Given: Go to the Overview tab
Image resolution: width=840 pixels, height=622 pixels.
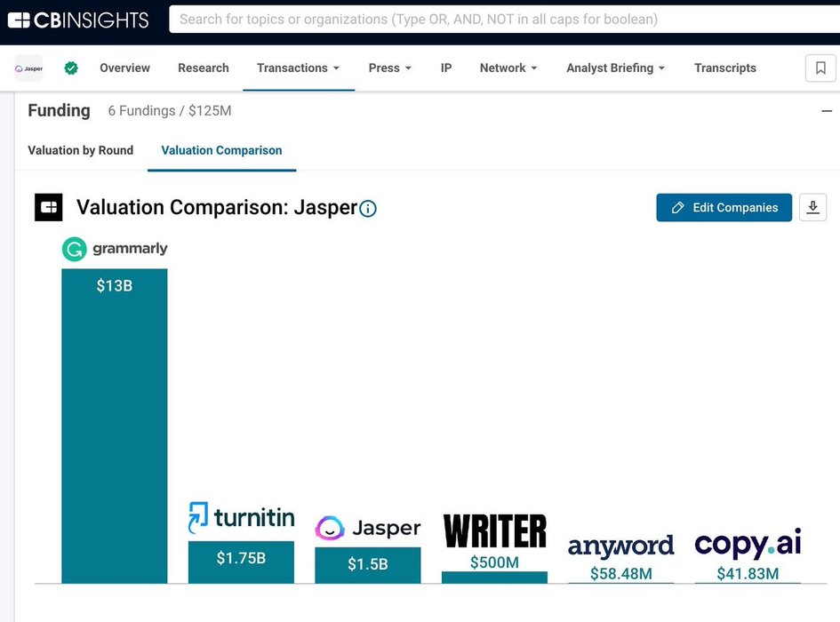Looking at the screenshot, I should pos(124,68).
